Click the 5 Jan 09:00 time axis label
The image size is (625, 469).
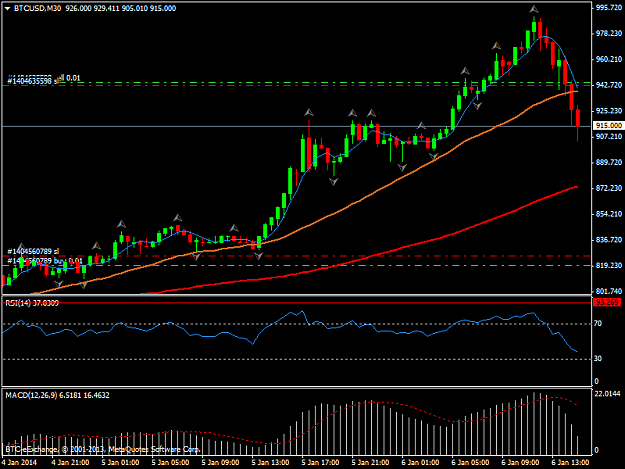(220, 463)
